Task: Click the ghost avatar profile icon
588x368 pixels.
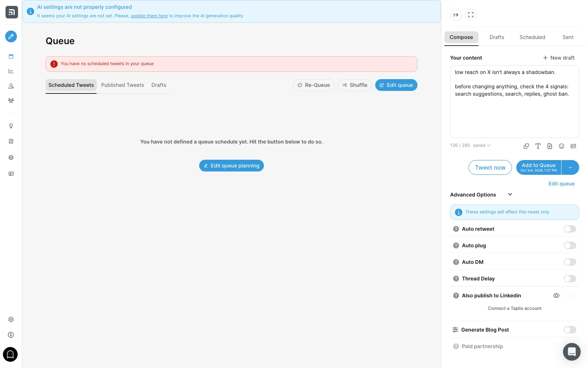Action: coord(10,354)
